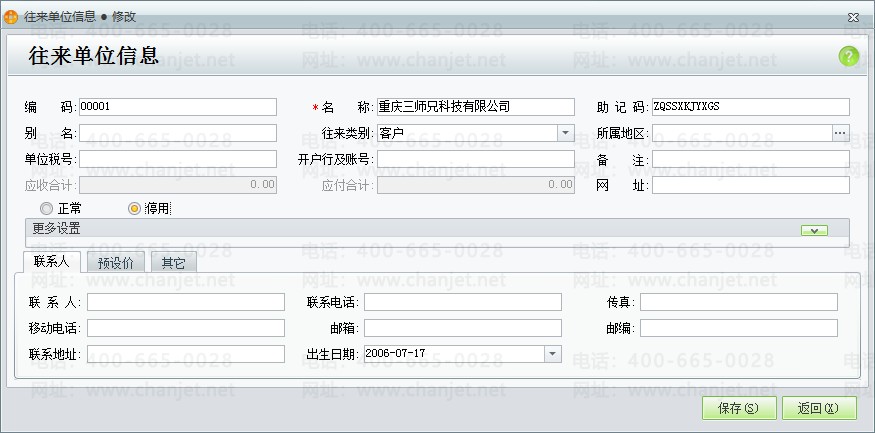The image size is (875, 433).
Task: Click the 邮箱 input field
Action: point(463,328)
